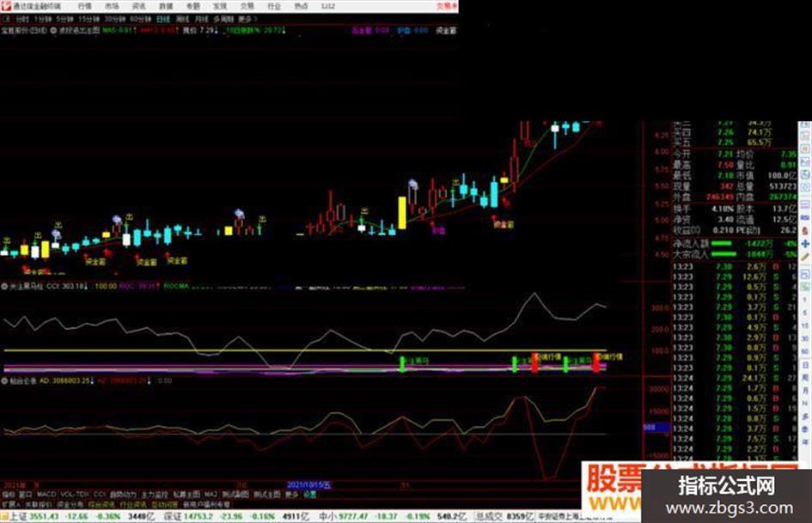Select MACD indicator tab at bottom
The width and height of the screenshot is (812, 523).
[46, 495]
